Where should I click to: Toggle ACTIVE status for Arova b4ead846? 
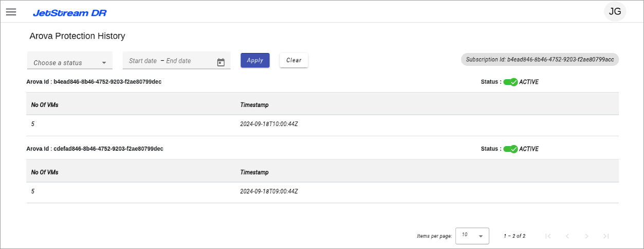coord(510,82)
